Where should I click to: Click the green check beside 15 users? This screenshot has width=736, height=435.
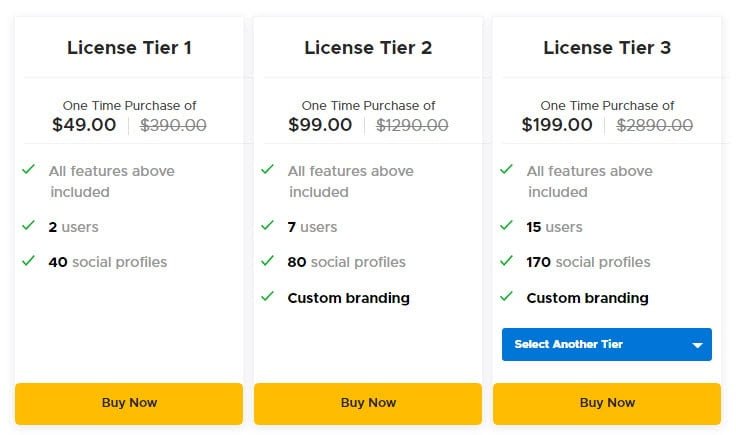(506, 226)
